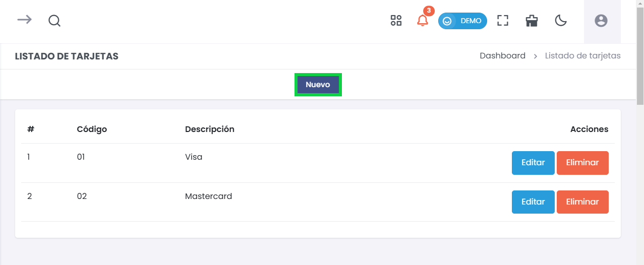Switch to dark mode with moon icon

[x=561, y=21]
